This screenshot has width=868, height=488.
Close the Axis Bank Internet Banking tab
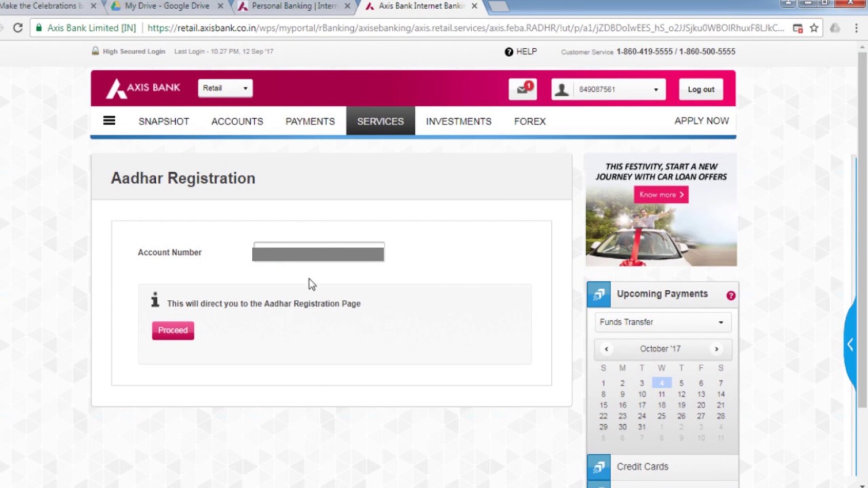(x=474, y=6)
